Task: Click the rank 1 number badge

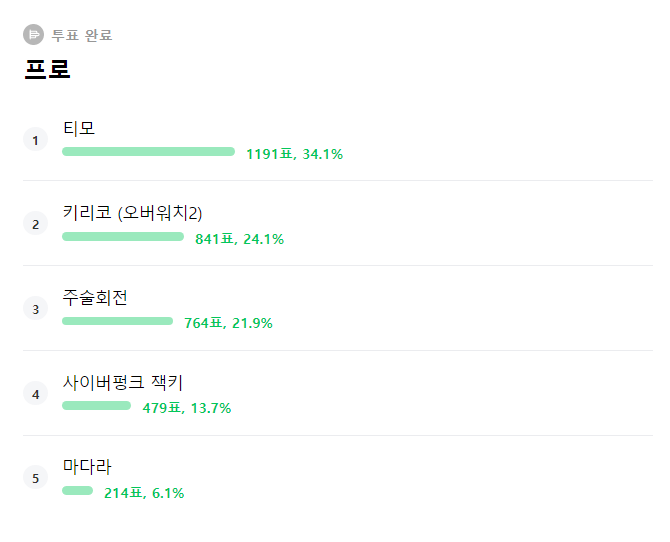Action: click(x=35, y=140)
